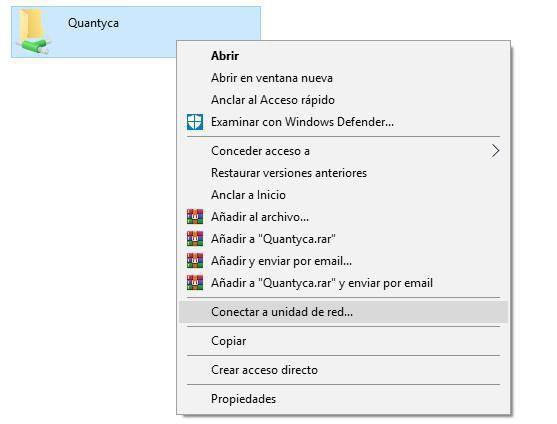Click the WinRAR icon beside Añadir a "Quantyca.rar"
The image size is (557, 424).
(x=195, y=239)
